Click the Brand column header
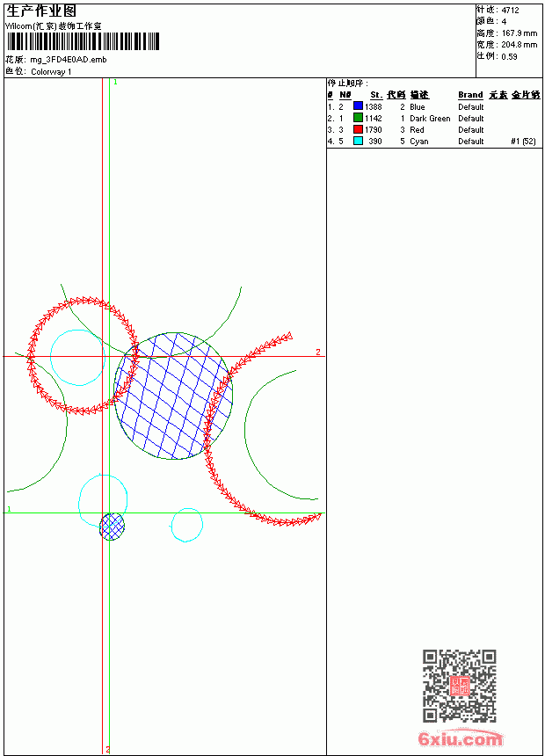This screenshot has width=545, height=756. tap(470, 95)
